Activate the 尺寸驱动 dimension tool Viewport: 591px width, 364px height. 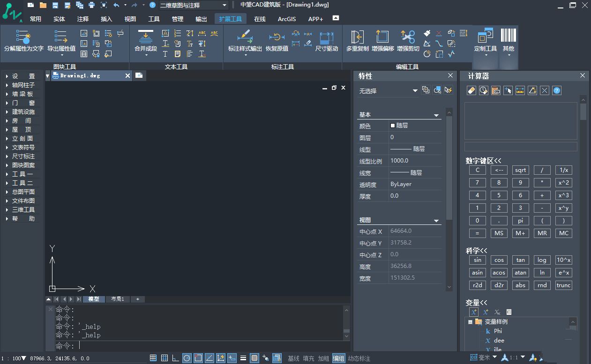pos(326,37)
